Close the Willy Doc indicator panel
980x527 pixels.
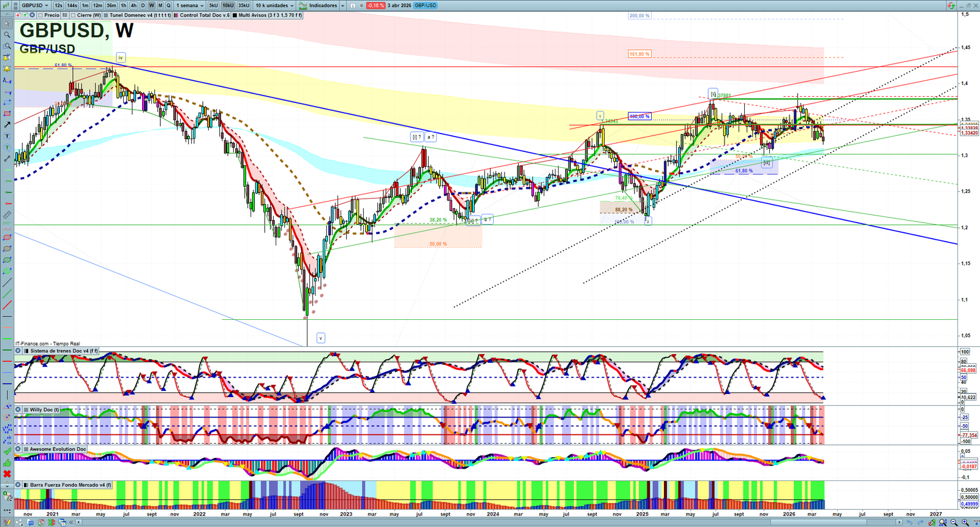coord(18,410)
